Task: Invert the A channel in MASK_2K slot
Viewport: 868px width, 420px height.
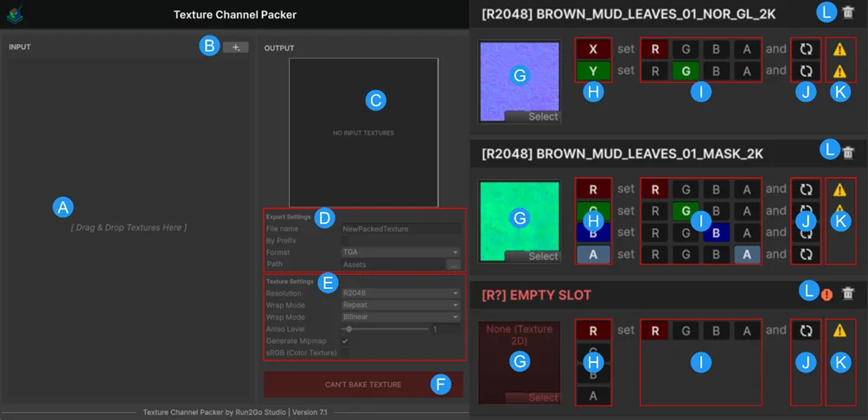Action: 806,254
